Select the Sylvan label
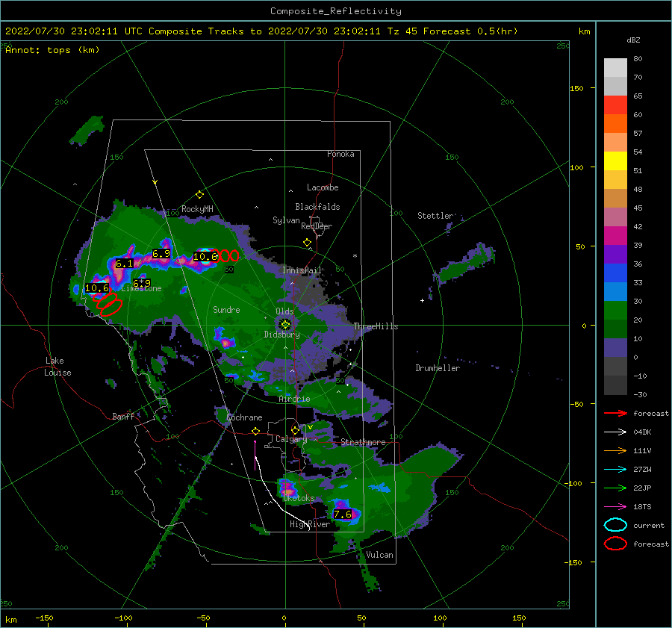Screen dimensions: 672x628 [x=286, y=220]
